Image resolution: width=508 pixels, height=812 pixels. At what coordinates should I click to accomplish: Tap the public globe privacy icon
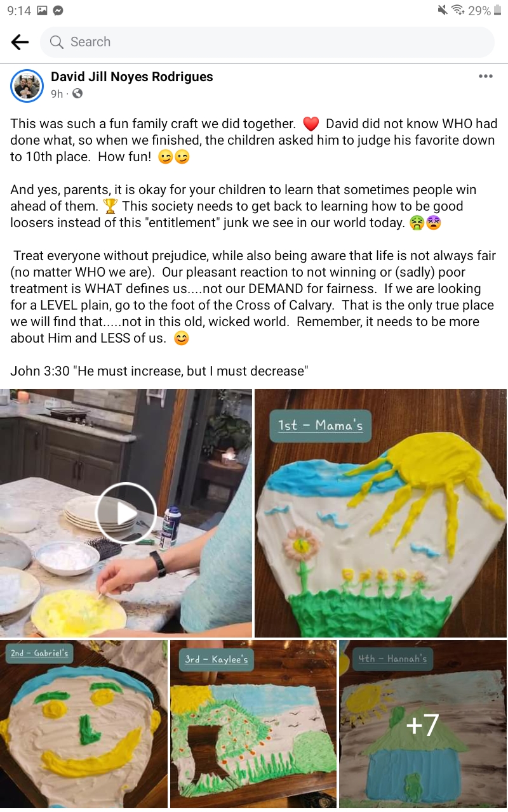(x=77, y=94)
